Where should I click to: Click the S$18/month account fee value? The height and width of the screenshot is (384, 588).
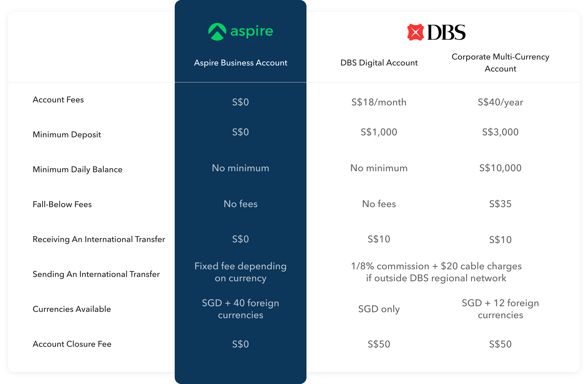pos(379,102)
